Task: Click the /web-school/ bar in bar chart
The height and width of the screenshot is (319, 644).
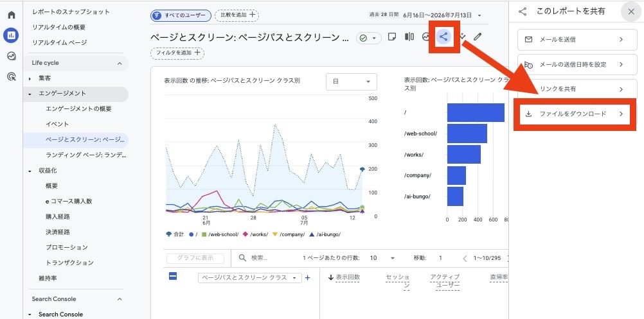Action: click(467, 134)
